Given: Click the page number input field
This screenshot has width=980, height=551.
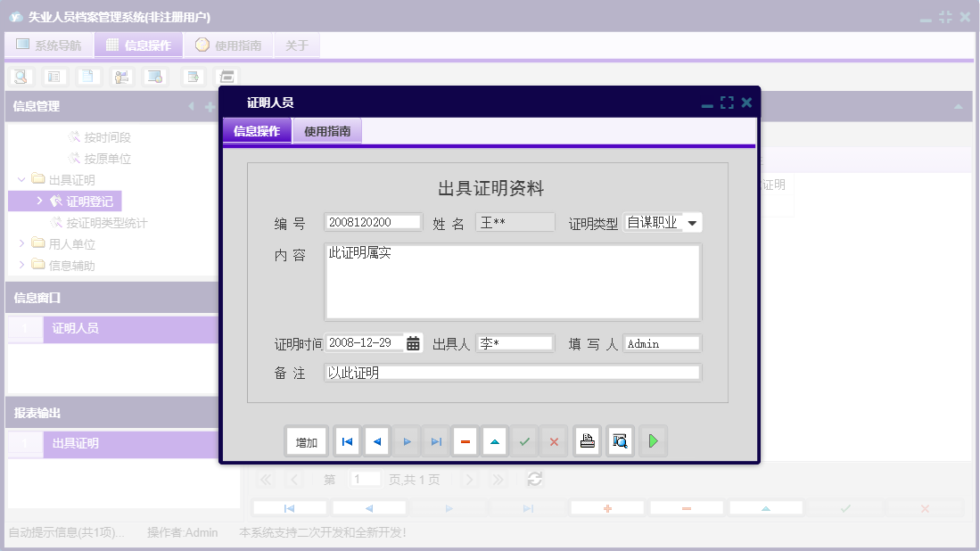Looking at the screenshot, I should 364,479.
